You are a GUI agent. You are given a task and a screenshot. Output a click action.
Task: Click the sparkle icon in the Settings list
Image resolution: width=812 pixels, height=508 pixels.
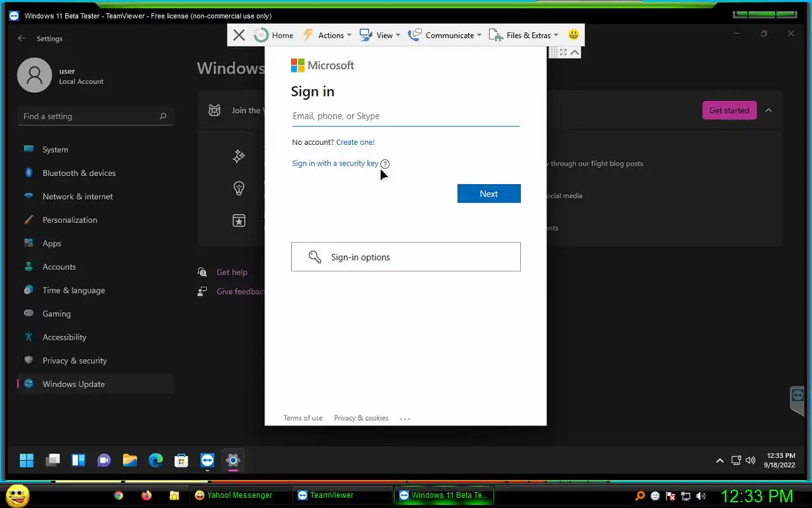coord(239,156)
